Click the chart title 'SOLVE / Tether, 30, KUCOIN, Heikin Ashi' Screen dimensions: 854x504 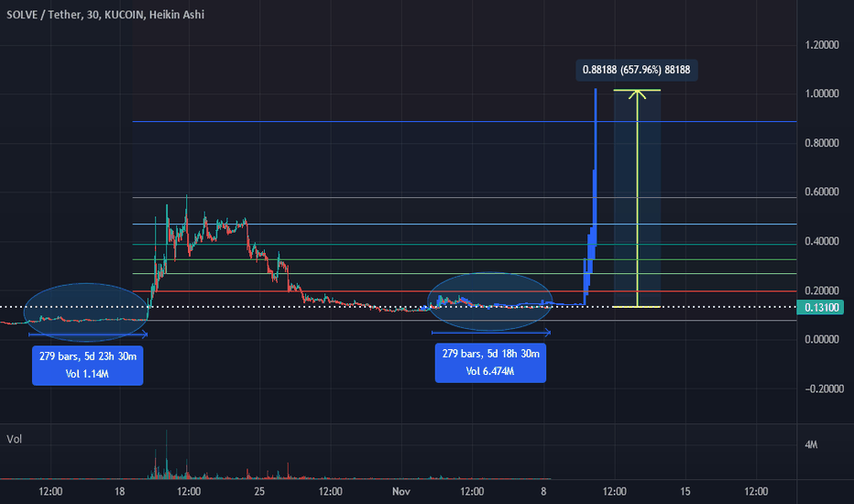pos(105,15)
